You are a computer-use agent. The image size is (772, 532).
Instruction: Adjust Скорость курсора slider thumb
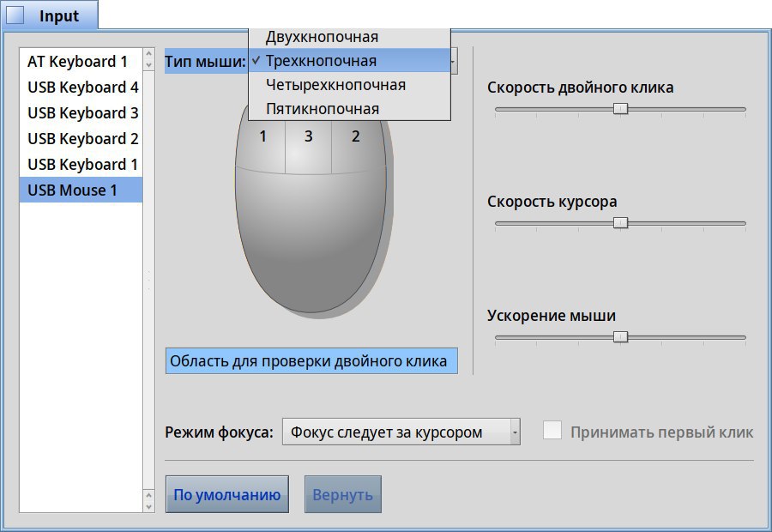point(620,223)
